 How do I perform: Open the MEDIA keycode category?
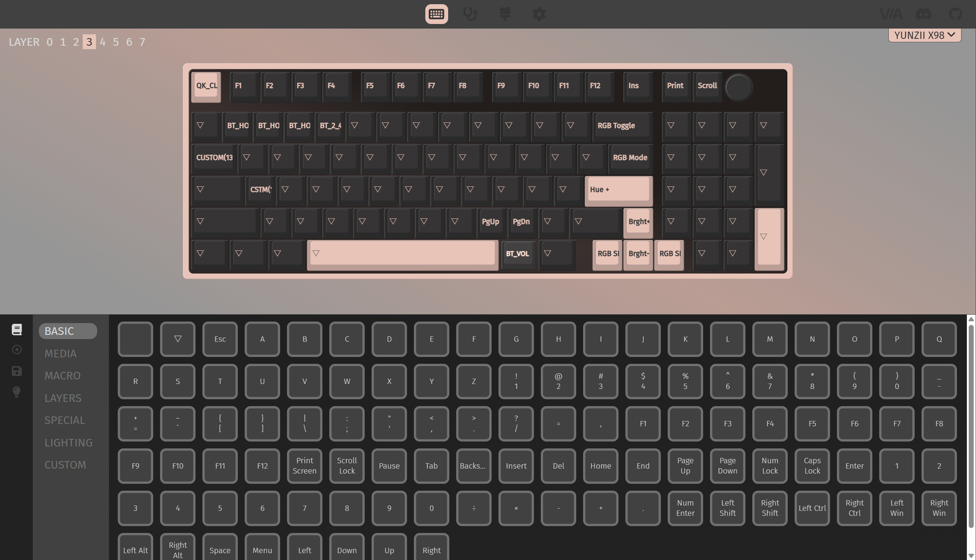(x=60, y=354)
